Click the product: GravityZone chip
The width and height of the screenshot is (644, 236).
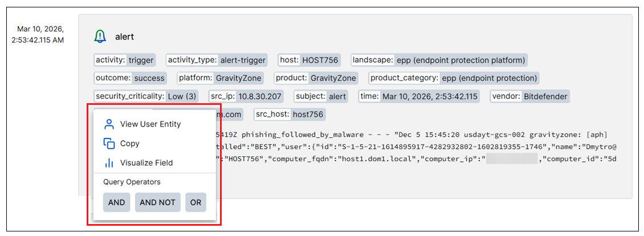pyautogui.click(x=316, y=78)
